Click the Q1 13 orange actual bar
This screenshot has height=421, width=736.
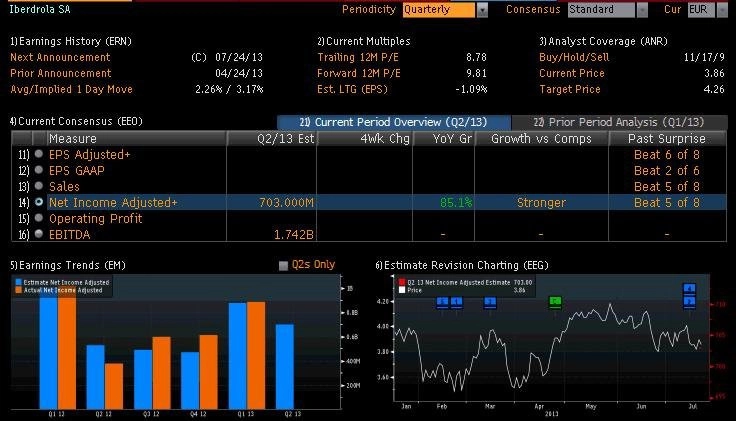(x=256, y=355)
